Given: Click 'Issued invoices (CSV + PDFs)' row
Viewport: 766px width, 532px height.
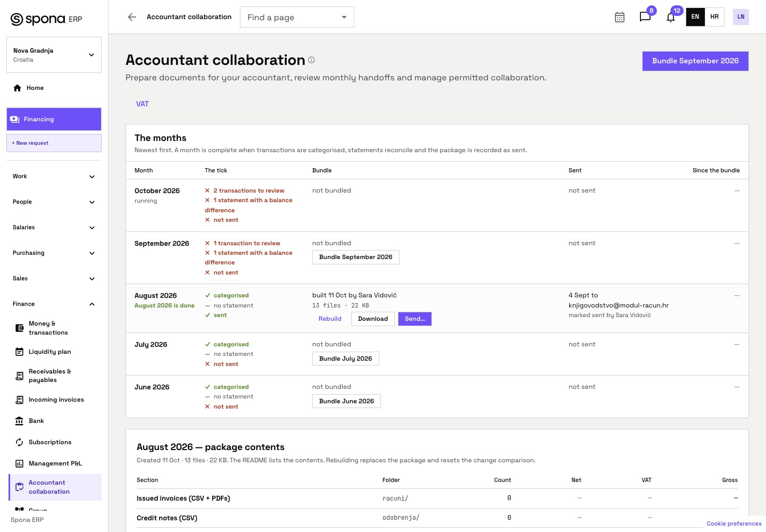Looking at the screenshot, I should pyautogui.click(x=437, y=498).
